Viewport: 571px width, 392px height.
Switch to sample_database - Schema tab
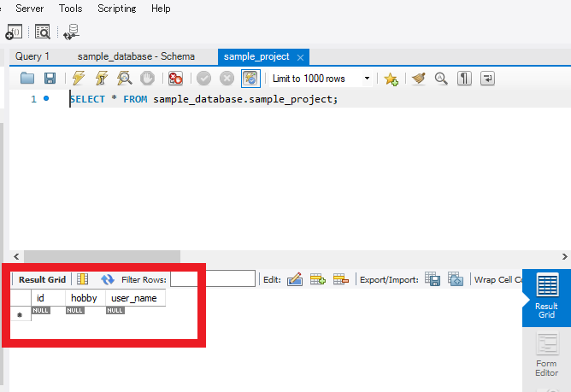136,56
